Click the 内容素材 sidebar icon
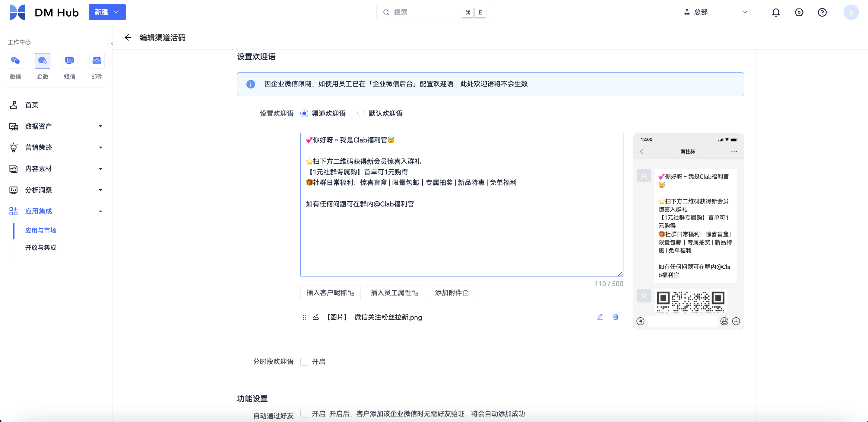This screenshot has height=422, width=868. (14, 169)
